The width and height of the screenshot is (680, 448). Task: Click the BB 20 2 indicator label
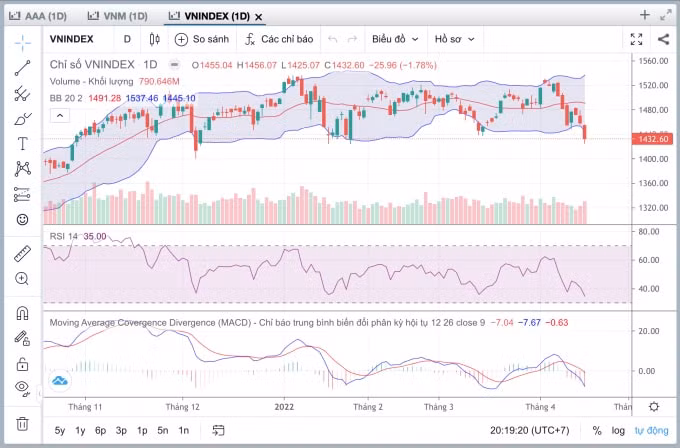pos(66,98)
